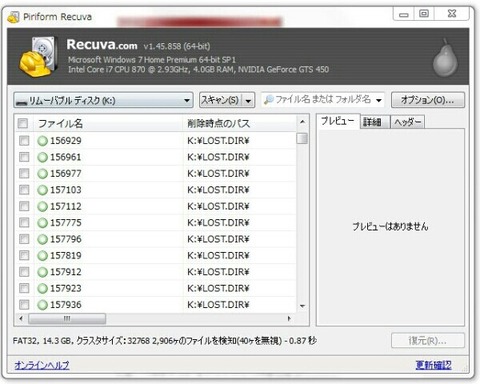Check the box for file 157819
Viewport: 480px width, 384px height.
(x=24, y=255)
